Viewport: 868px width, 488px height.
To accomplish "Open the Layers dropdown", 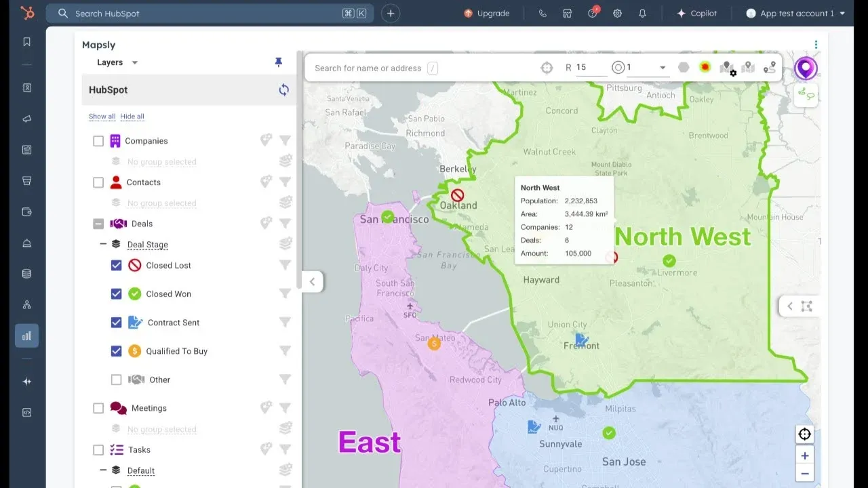I will click(x=117, y=62).
